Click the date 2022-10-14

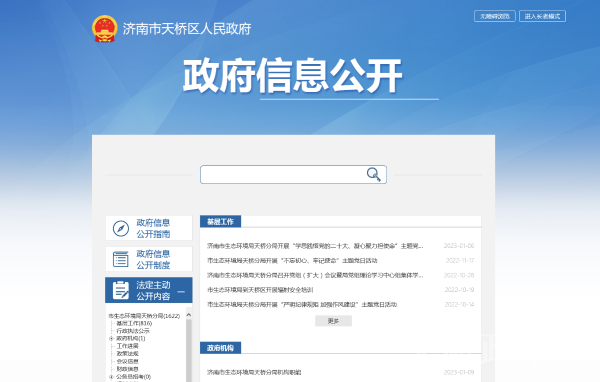[459, 304]
